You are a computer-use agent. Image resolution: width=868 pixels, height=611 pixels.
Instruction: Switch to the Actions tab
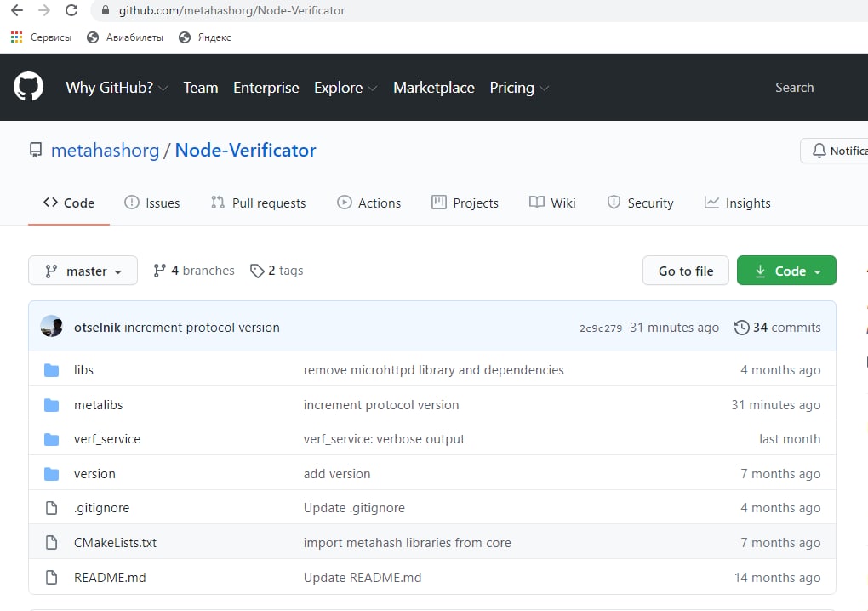pyautogui.click(x=368, y=203)
